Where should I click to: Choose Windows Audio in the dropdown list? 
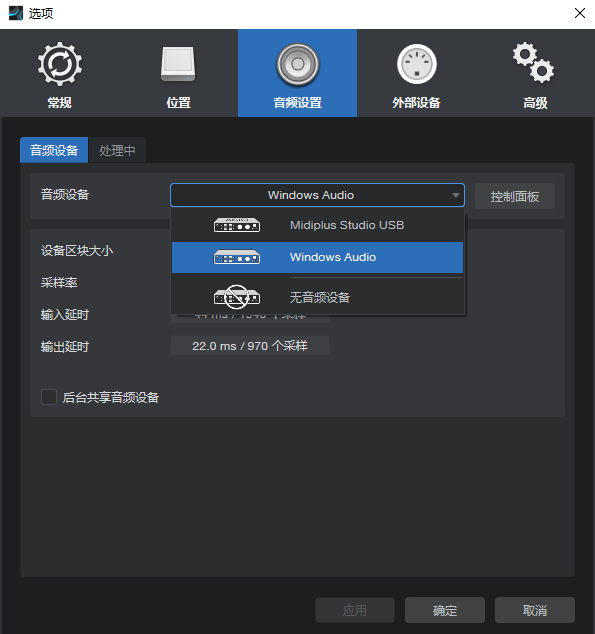click(317, 257)
